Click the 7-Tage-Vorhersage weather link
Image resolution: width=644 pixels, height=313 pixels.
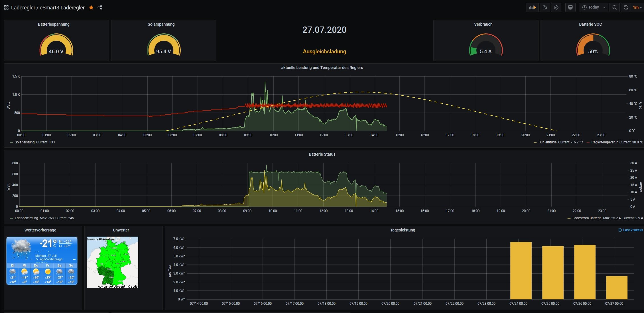point(49,259)
